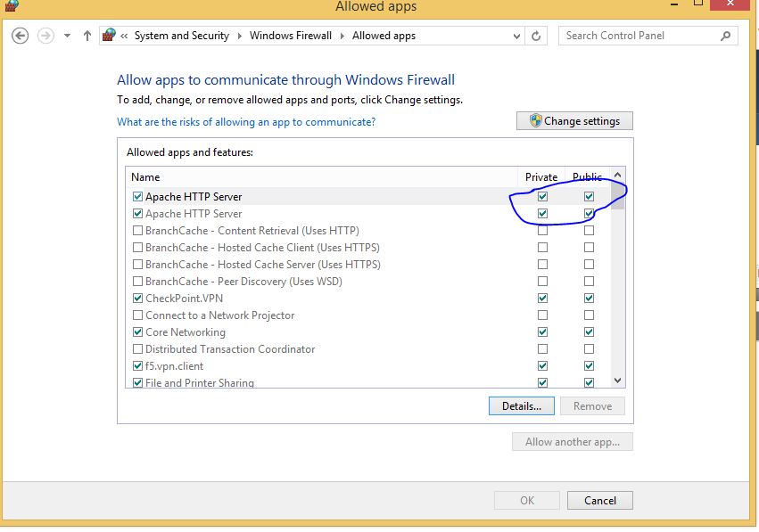
Task: Select BranchCache - Hosted Cache Server (Uses HTTPS) row
Action: pyautogui.click(x=368, y=265)
